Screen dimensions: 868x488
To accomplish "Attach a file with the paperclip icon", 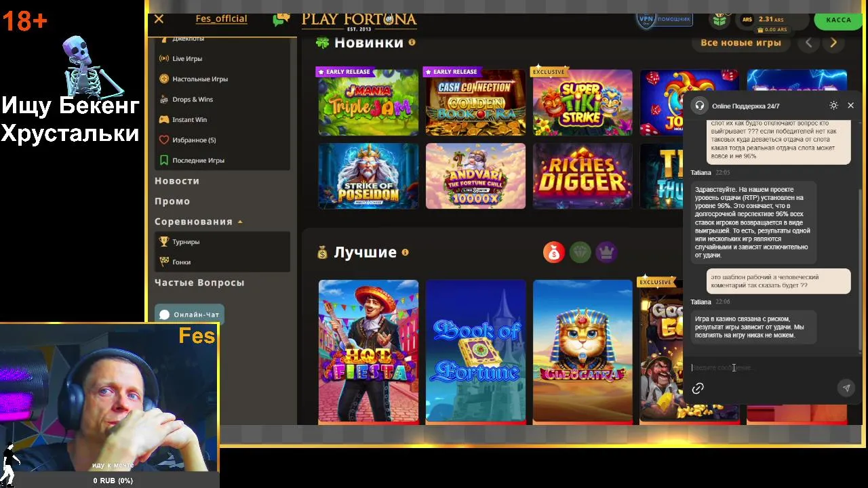I will (x=698, y=388).
